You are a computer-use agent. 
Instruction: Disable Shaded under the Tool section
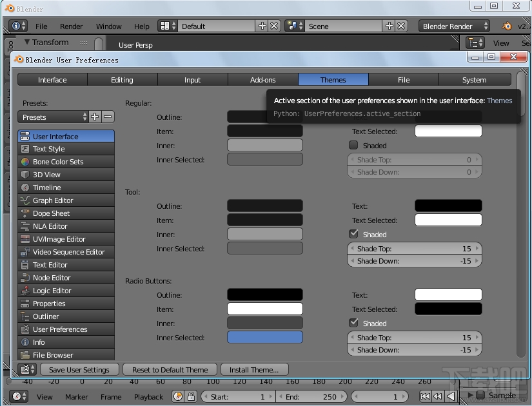coord(353,234)
